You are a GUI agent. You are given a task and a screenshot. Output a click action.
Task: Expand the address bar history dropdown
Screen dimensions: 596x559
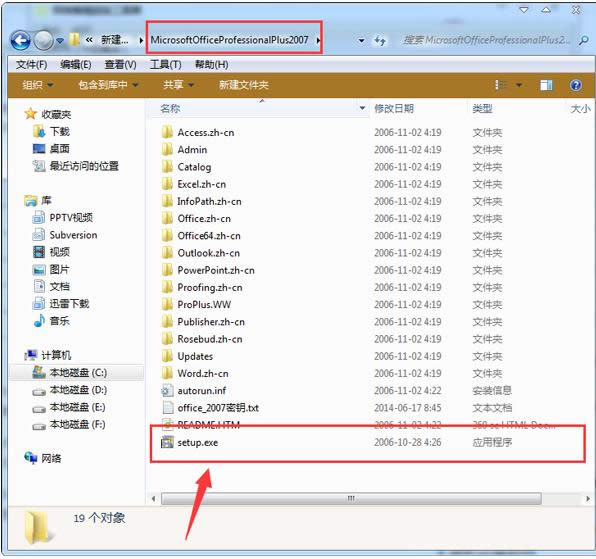pos(361,40)
